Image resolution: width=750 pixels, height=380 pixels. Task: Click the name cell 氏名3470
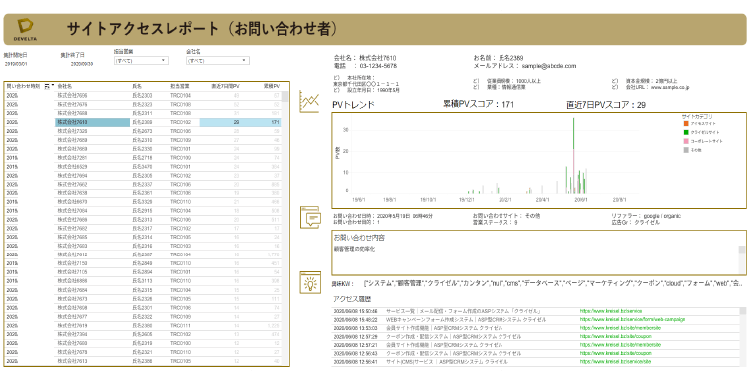(x=142, y=167)
